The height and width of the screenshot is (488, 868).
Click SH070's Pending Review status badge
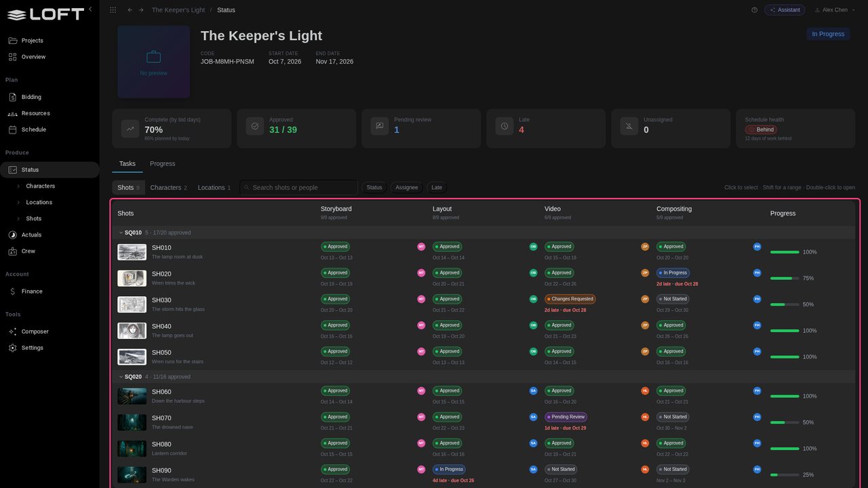566,417
